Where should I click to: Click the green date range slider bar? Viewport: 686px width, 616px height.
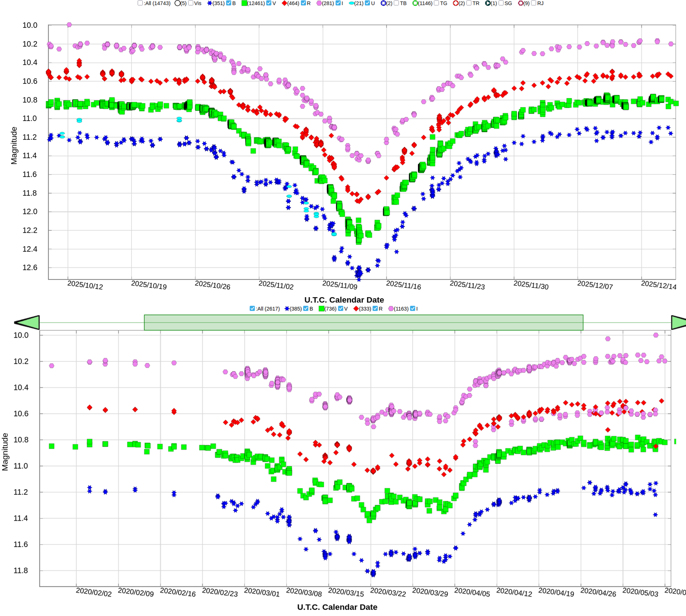coord(363,322)
